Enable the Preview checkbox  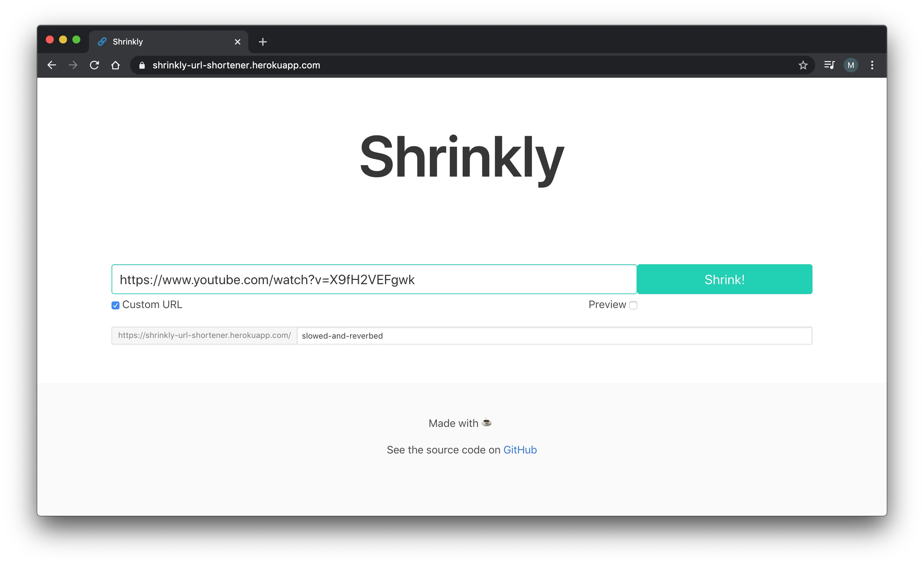click(633, 305)
